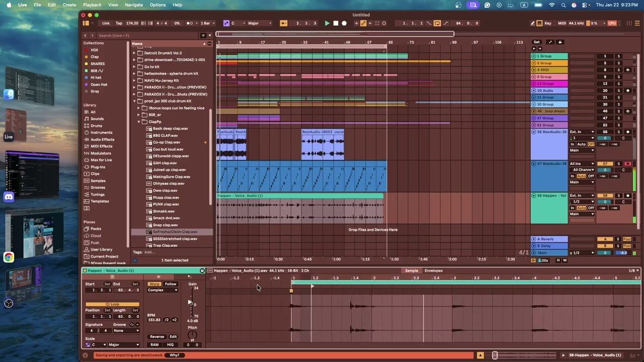Screen dimensions: 644x362
Task: Open the 1 Bar quantization dropdown
Action: click(208, 23)
